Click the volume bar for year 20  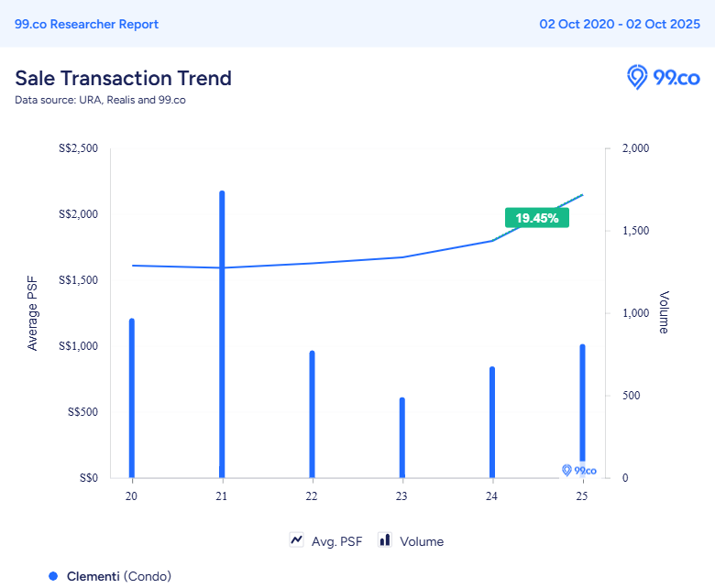point(132,398)
